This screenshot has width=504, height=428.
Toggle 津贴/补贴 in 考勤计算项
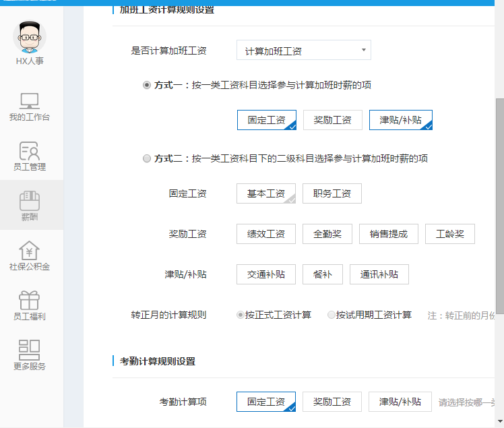400,402
